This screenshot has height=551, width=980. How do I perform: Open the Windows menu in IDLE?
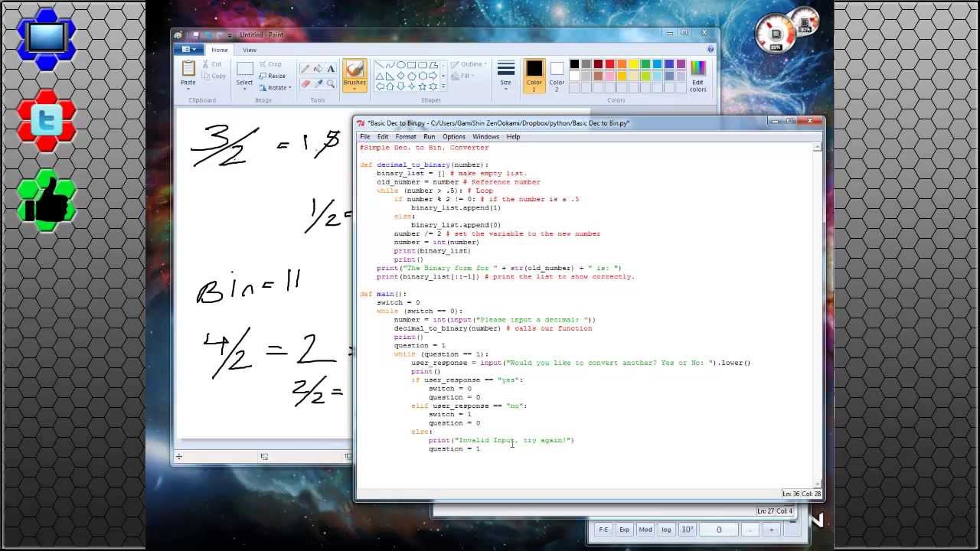pyautogui.click(x=485, y=137)
